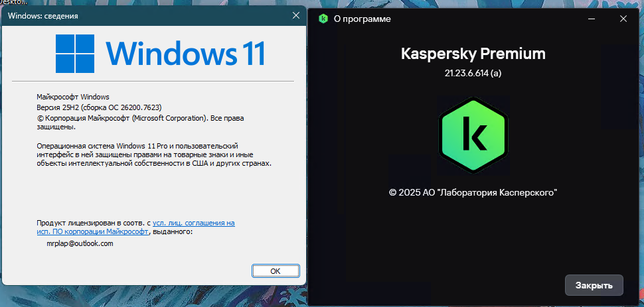The width and height of the screenshot is (644, 307).
Task: Click the О программе title text
Action: pyautogui.click(x=362, y=19)
